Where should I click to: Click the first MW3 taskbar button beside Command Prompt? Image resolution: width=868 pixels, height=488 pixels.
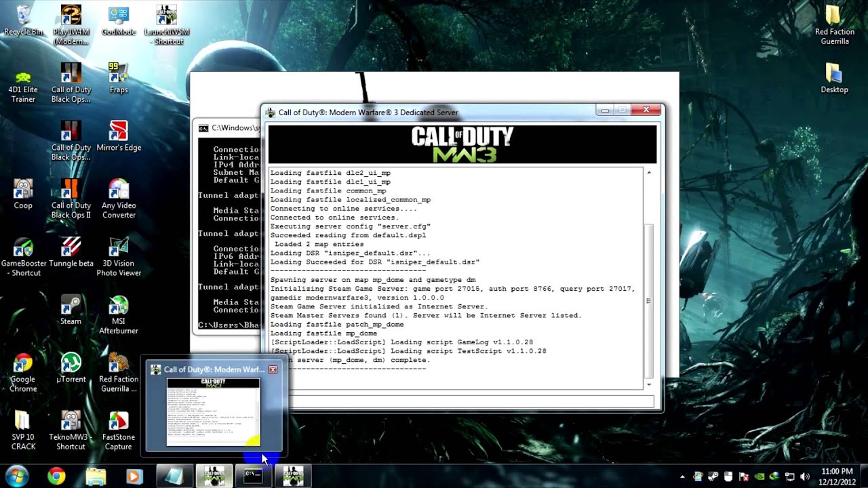click(x=214, y=476)
